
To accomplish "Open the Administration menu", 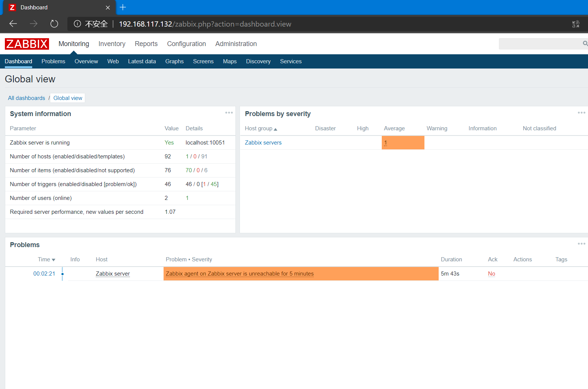I will click(236, 44).
